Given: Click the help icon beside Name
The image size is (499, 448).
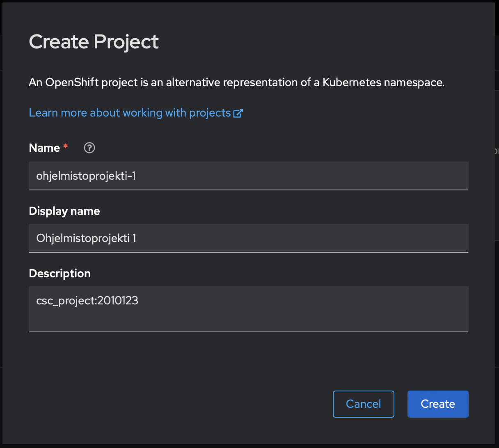Looking at the screenshot, I should (x=89, y=148).
